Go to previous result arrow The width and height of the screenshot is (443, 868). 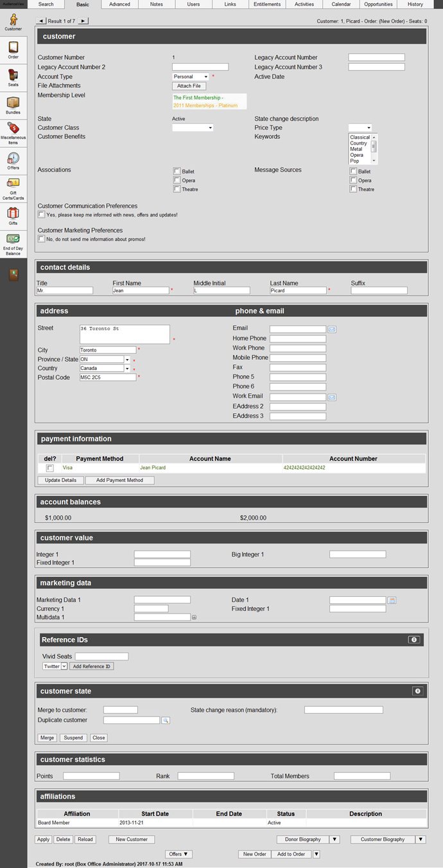tap(41, 21)
